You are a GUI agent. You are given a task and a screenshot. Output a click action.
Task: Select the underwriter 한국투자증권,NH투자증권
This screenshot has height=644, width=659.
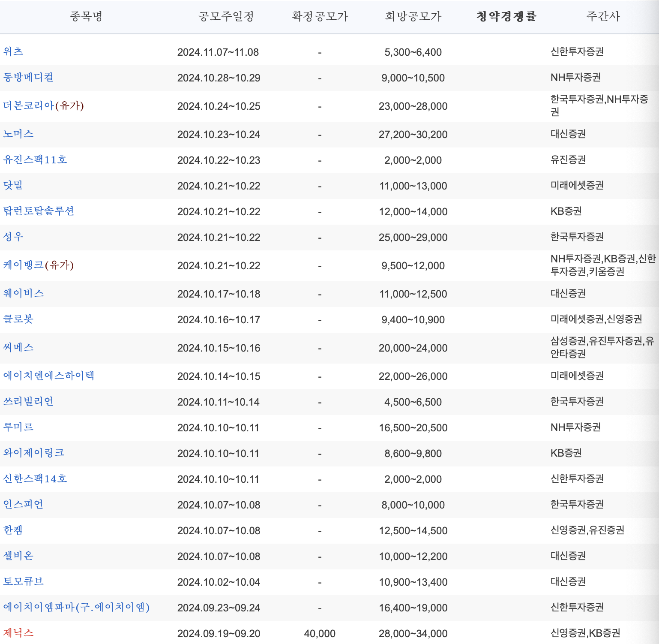click(x=599, y=105)
